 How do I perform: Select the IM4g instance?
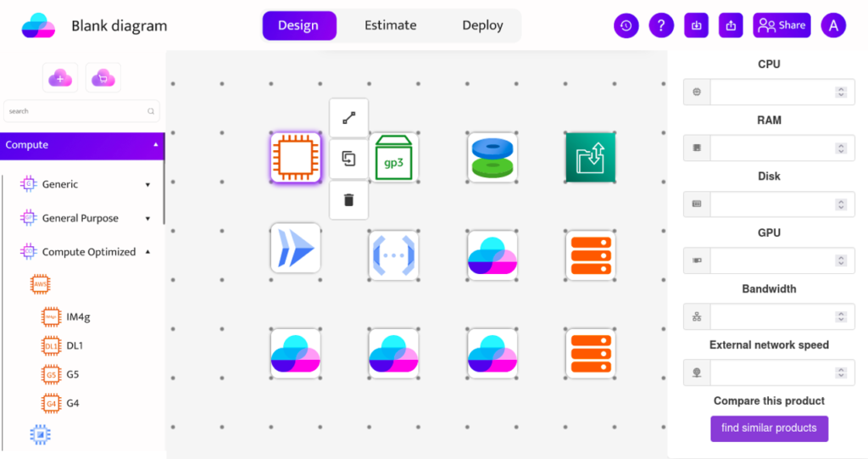click(x=65, y=317)
